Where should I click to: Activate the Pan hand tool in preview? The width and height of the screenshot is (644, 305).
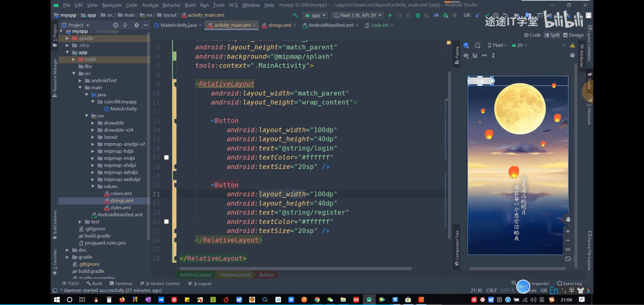point(568,219)
